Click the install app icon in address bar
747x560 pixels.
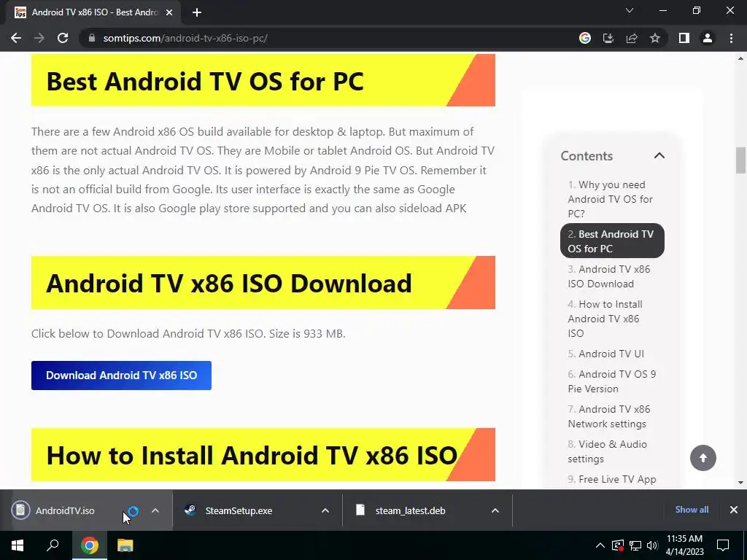tap(608, 38)
